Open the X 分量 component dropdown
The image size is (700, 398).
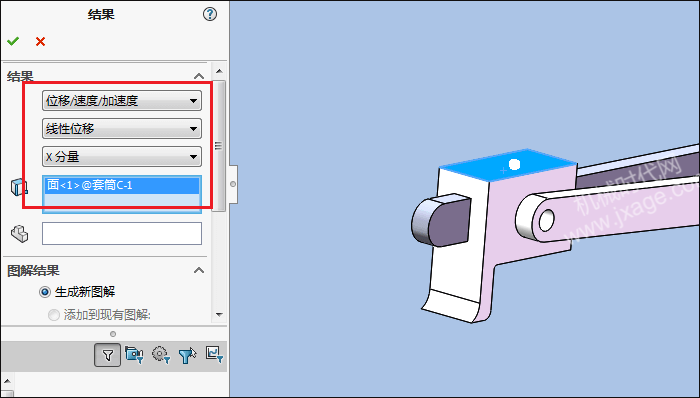(122, 157)
